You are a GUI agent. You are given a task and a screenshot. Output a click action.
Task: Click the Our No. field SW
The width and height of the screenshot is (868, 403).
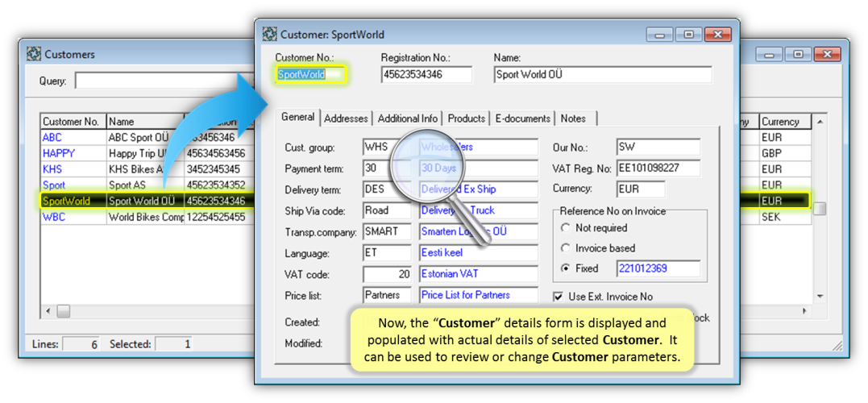(658, 147)
